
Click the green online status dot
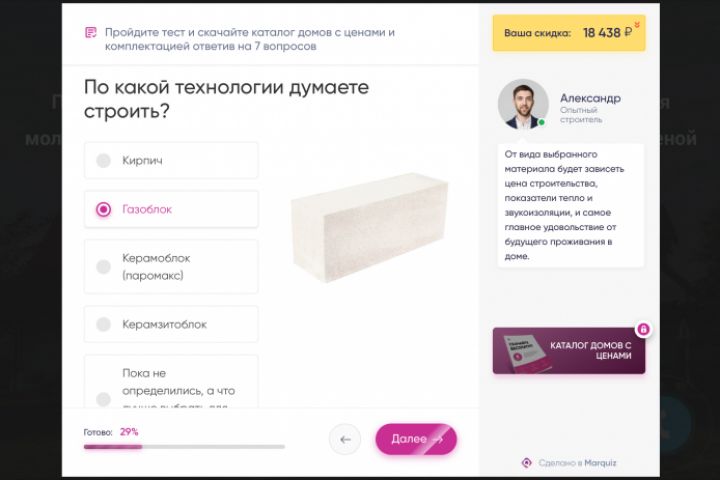click(542, 122)
